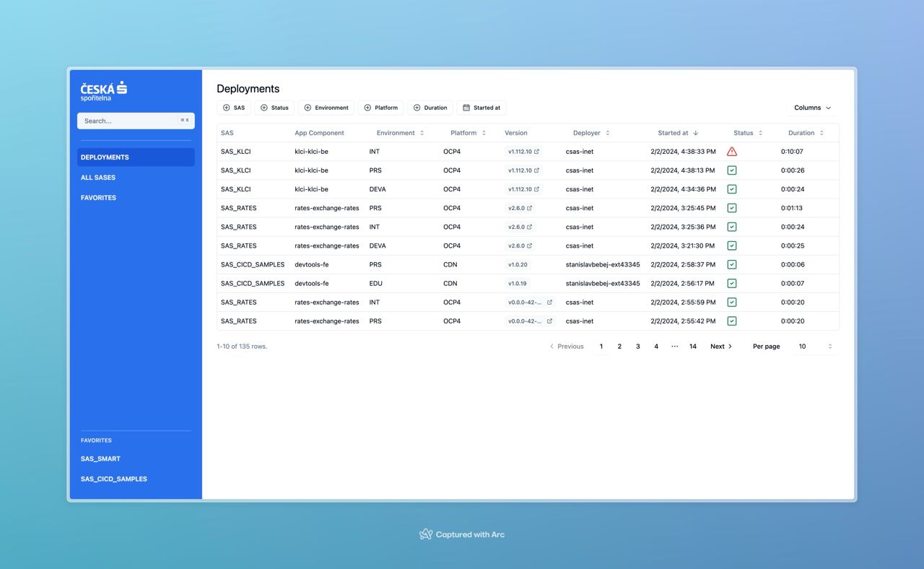Click pagination ellipsis
This screenshot has width=924, height=569.
(x=674, y=347)
